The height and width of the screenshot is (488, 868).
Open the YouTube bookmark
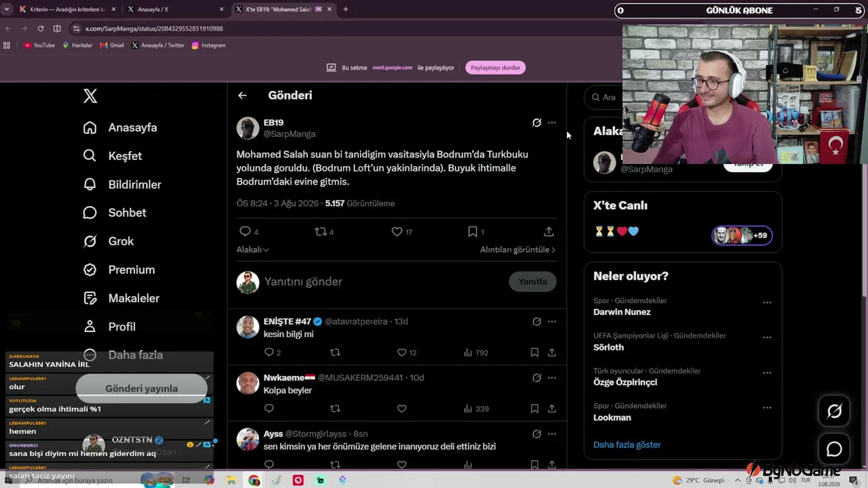click(39, 45)
